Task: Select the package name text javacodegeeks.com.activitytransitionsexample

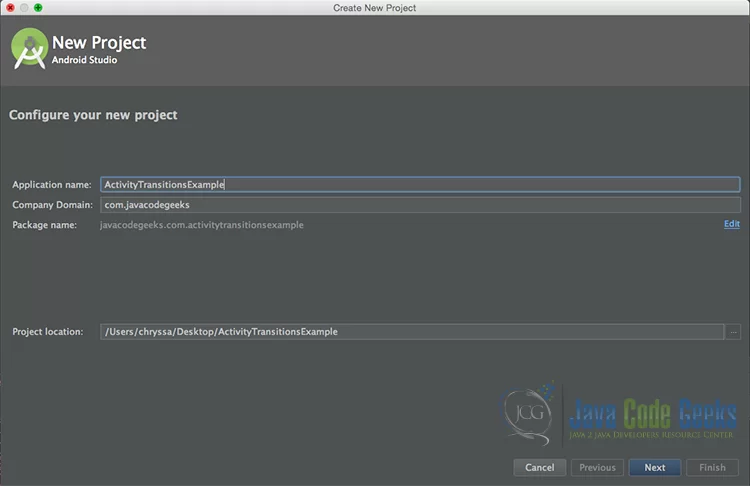Action: (201, 225)
